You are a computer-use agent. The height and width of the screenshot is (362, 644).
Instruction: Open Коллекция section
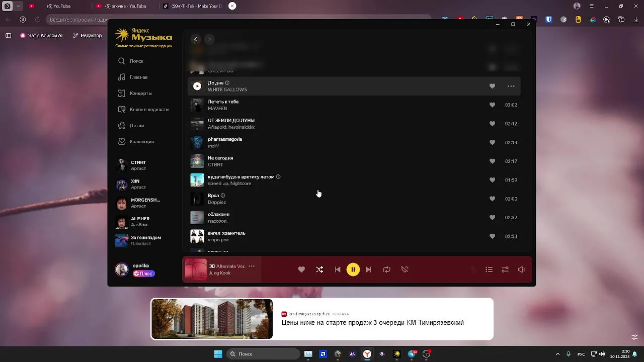(x=136, y=141)
